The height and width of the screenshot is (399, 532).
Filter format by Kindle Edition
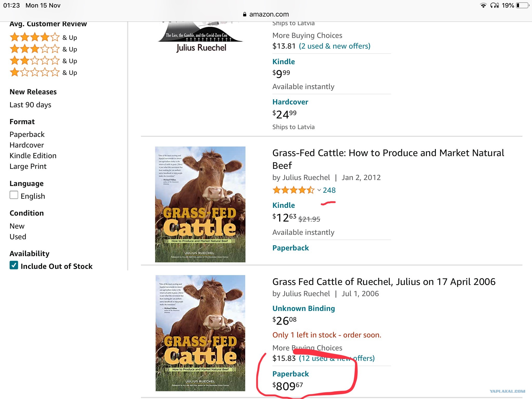tap(33, 156)
